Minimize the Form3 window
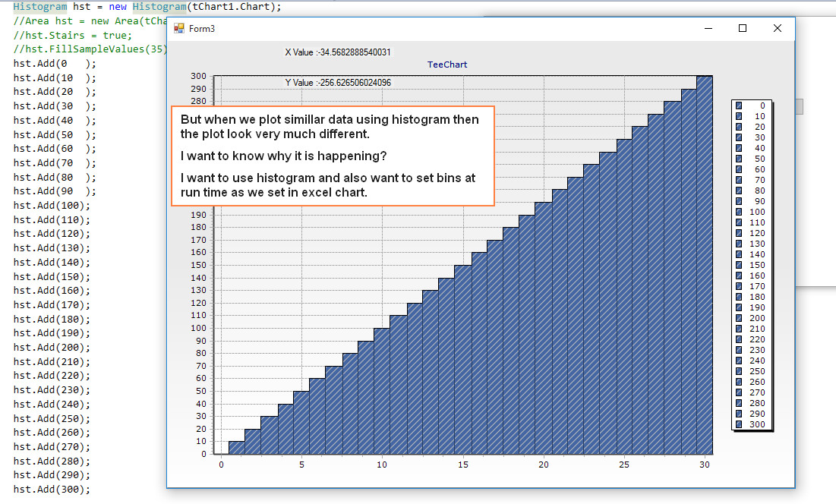 point(708,28)
